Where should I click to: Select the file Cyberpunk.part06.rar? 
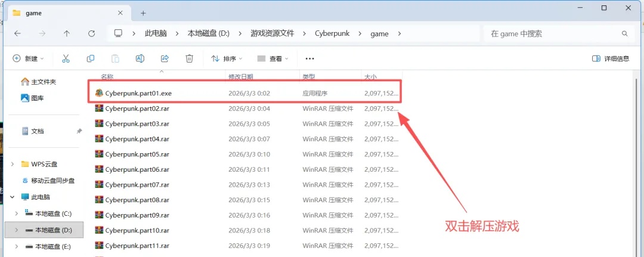tap(137, 169)
